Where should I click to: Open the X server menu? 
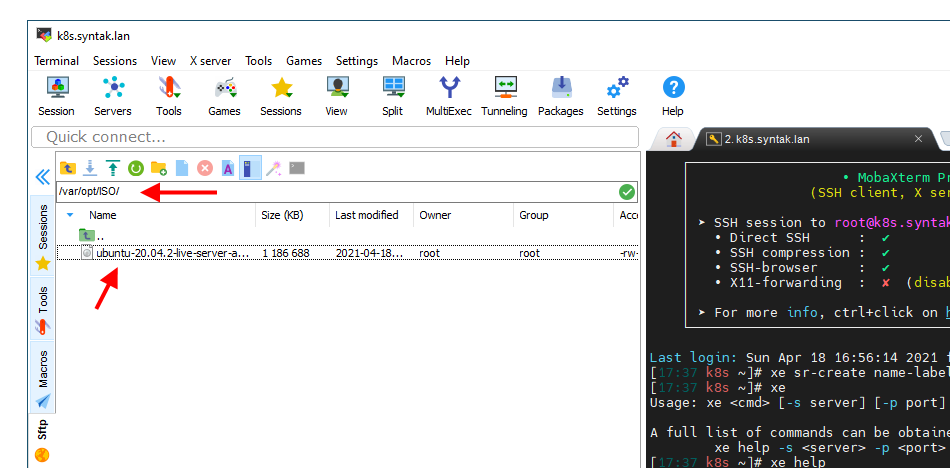tap(210, 61)
